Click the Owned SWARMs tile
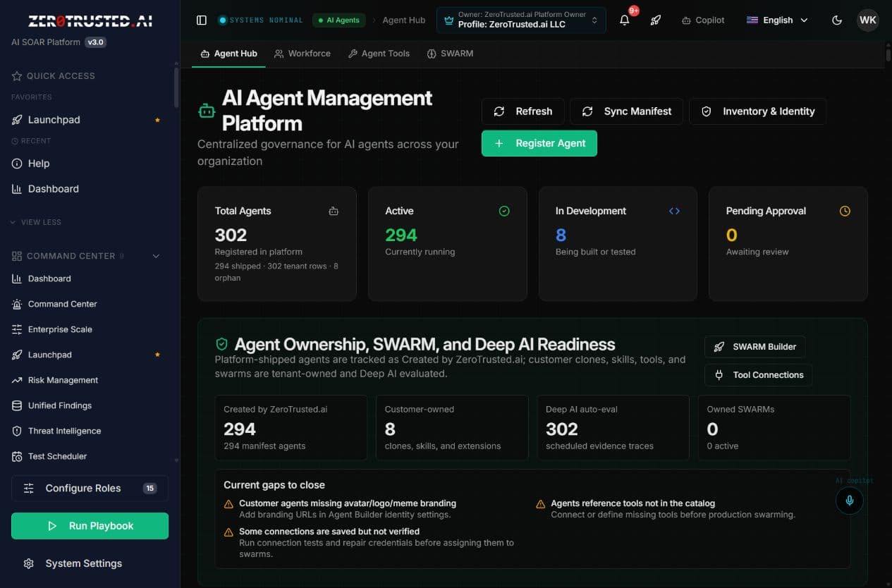The height and width of the screenshot is (588, 892). point(774,428)
